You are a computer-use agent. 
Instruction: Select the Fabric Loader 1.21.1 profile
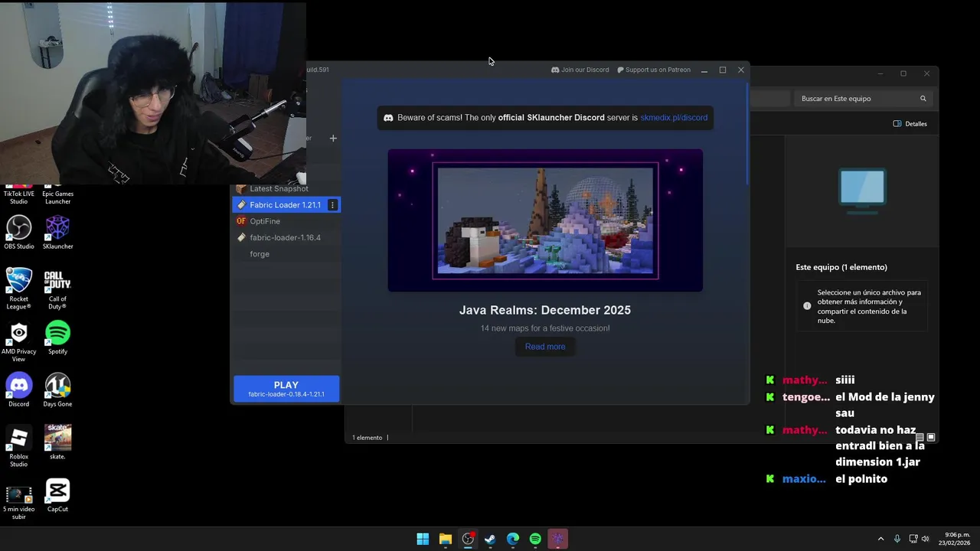click(x=286, y=205)
